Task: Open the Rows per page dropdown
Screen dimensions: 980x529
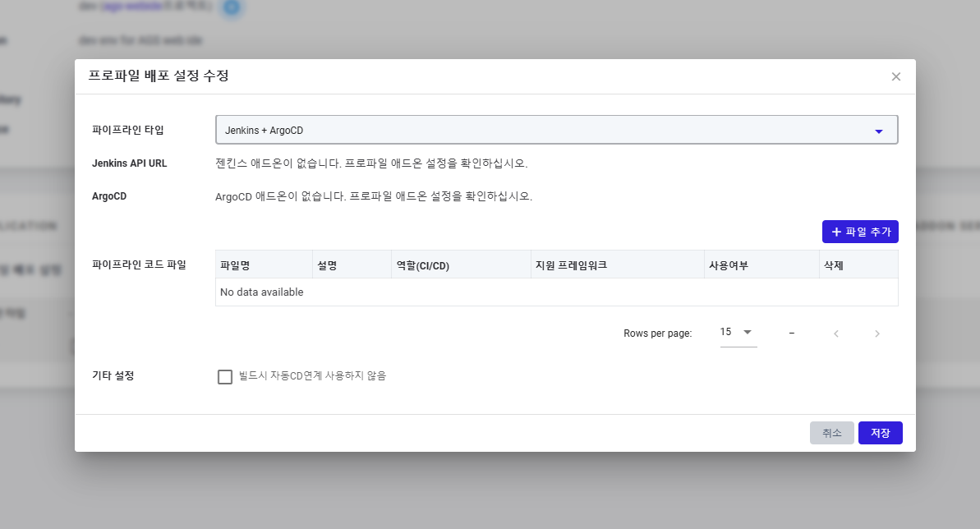Action: [738, 332]
